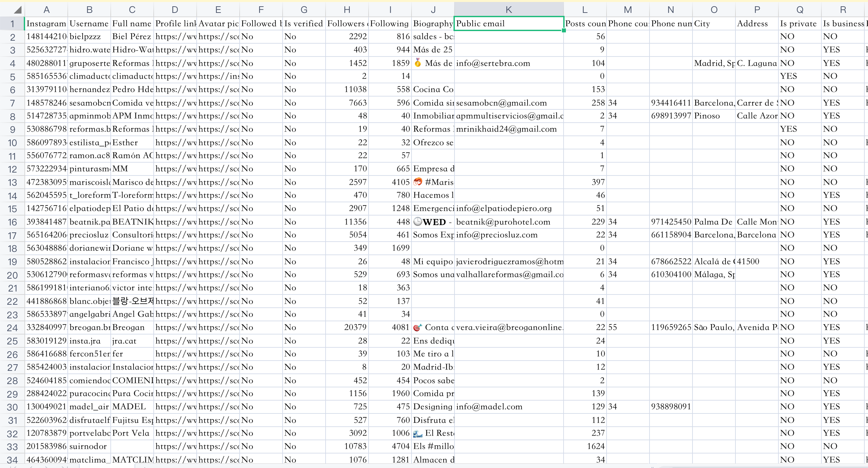Image resolution: width=868 pixels, height=468 pixels.
Task: Select the 'Posts count' header cell
Action: tap(585, 23)
